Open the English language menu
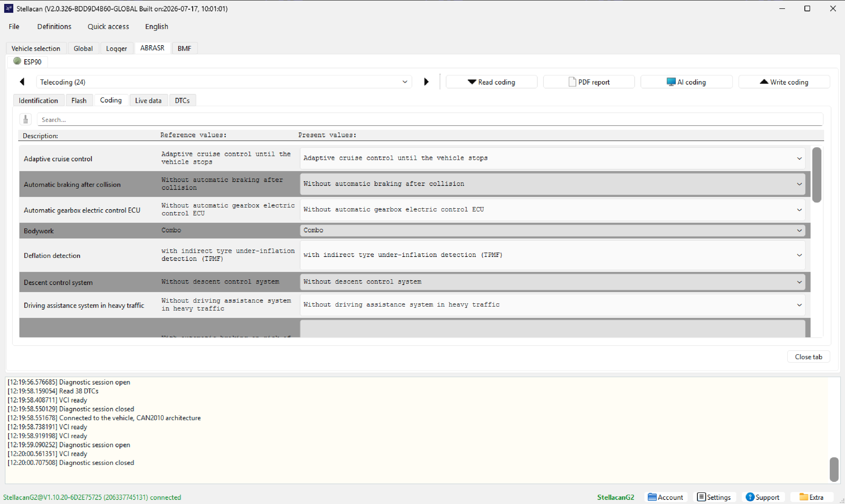 coord(157,27)
